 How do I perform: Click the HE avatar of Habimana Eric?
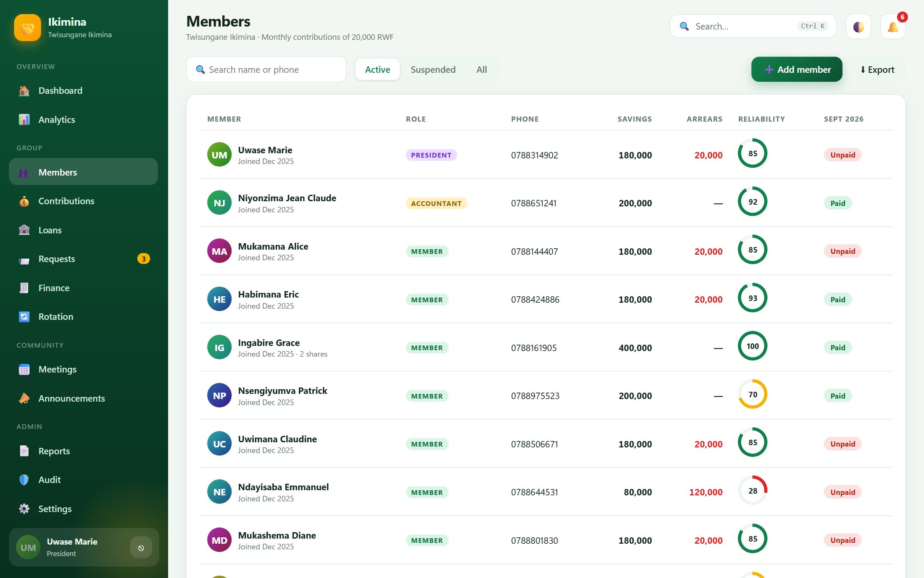[219, 299]
